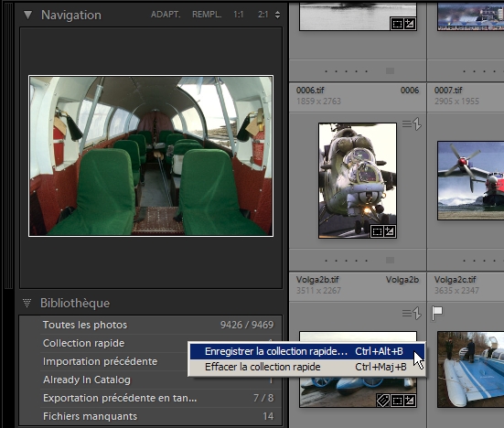Click metadata sync icon above Volga2b cell
504x428 pixels.
tap(412, 313)
